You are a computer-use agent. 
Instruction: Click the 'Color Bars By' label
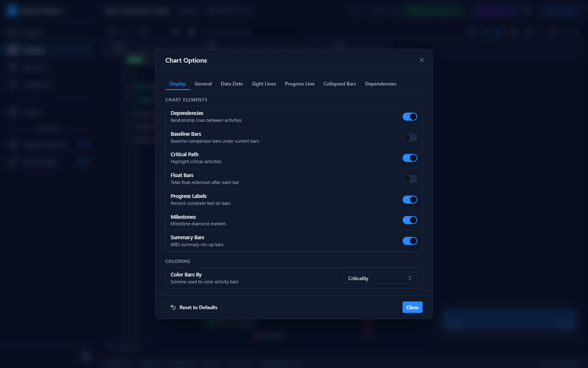click(186, 274)
